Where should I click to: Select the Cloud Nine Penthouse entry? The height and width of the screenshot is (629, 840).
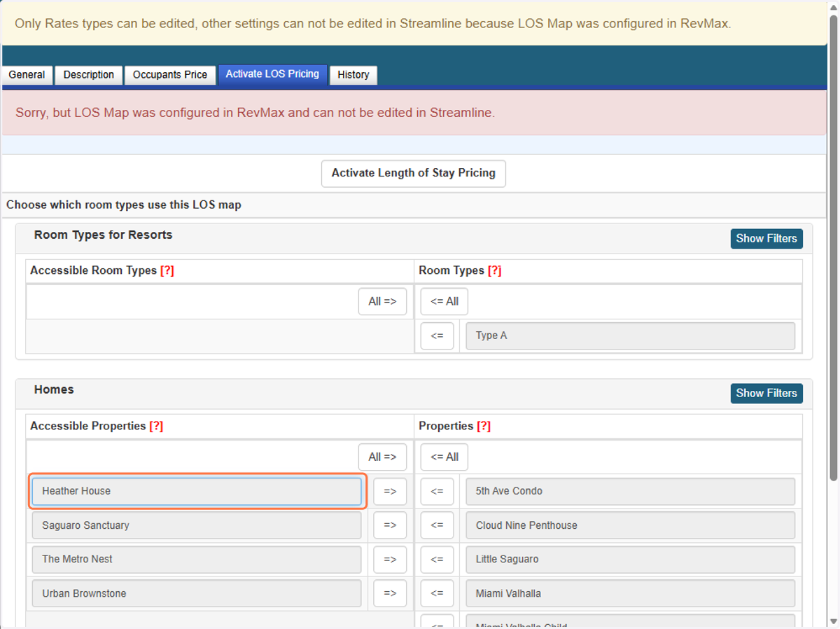pyautogui.click(x=631, y=525)
